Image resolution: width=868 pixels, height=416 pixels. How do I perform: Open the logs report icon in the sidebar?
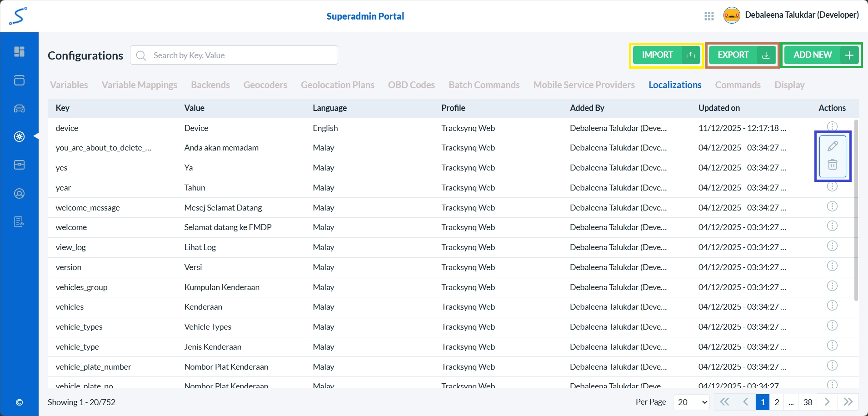pos(20,222)
